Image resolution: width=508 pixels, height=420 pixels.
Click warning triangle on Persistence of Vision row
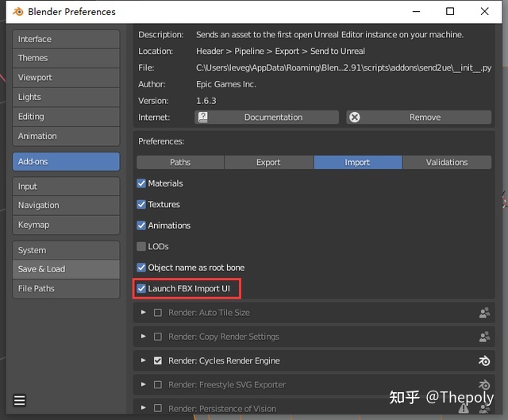coord(464,408)
